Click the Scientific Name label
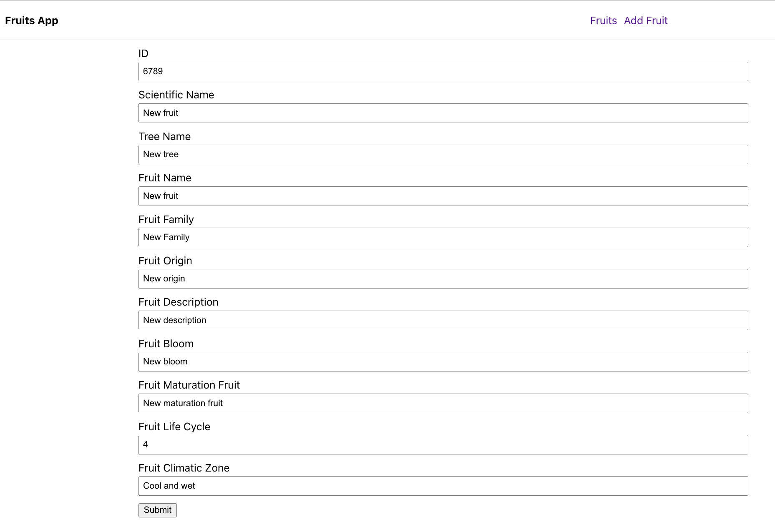Screen dimensions: 775x532 coord(176,95)
